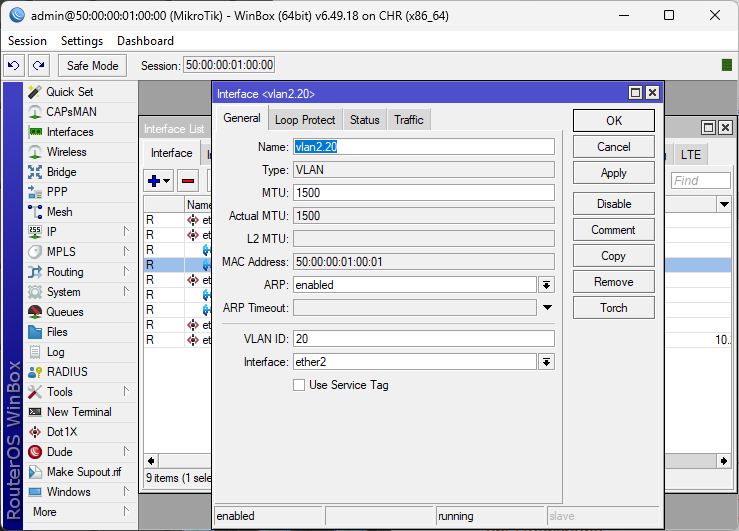Open the CAPsMAN sidebar item
Viewport: 739px width, 531px height.
point(73,112)
